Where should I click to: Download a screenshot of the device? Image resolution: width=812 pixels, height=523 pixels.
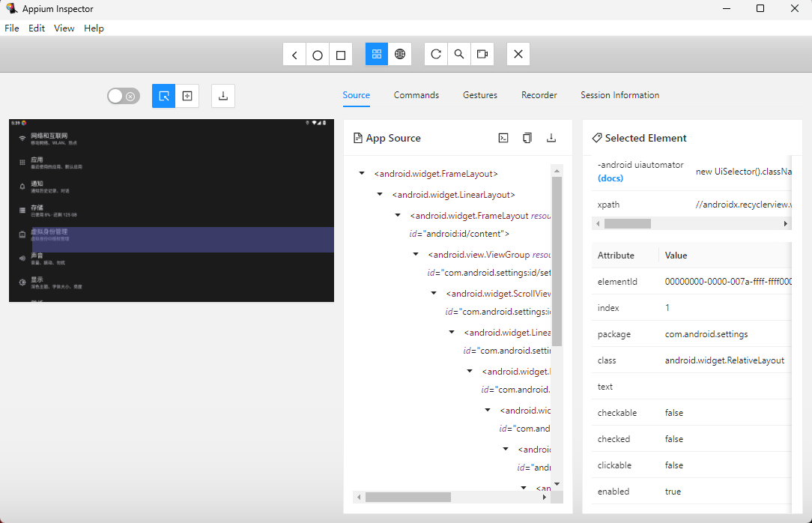[222, 96]
